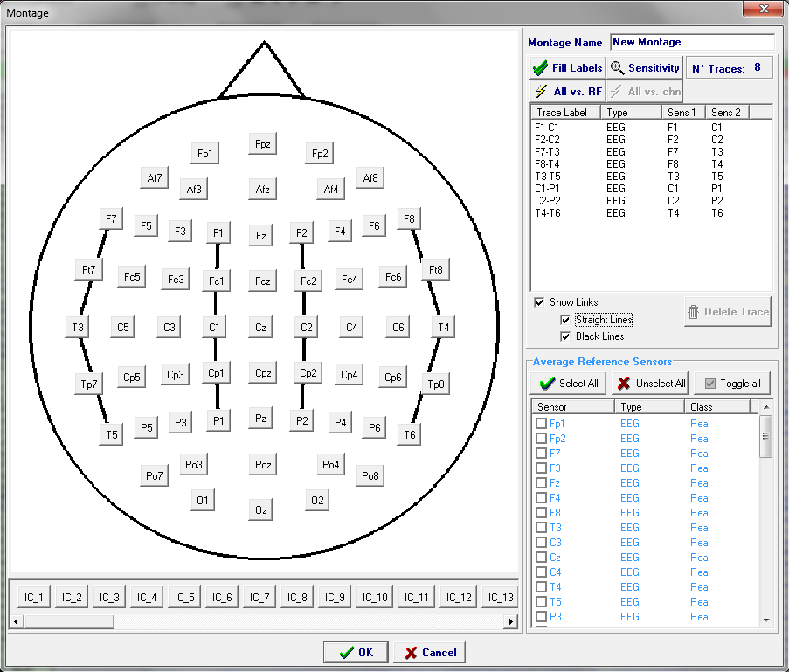Viewport: 789px width, 672px height.
Task: Cancel the montage dialog
Action: (x=429, y=653)
